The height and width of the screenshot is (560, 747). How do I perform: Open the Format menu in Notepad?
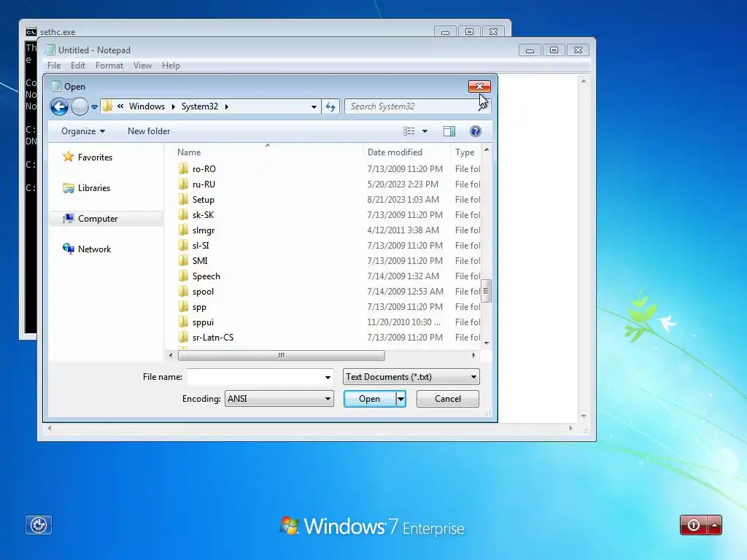pyautogui.click(x=109, y=66)
